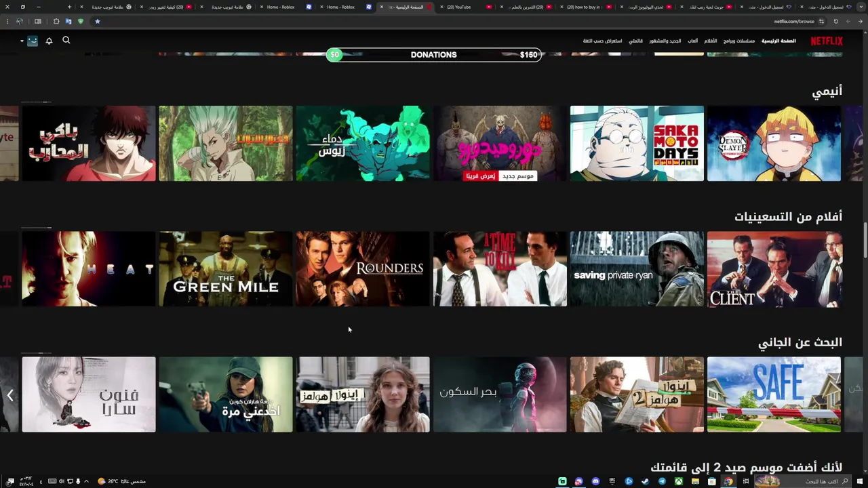Viewport: 868px width, 488px height.
Task: Open the Rounders thumbnail
Action: pos(363,269)
